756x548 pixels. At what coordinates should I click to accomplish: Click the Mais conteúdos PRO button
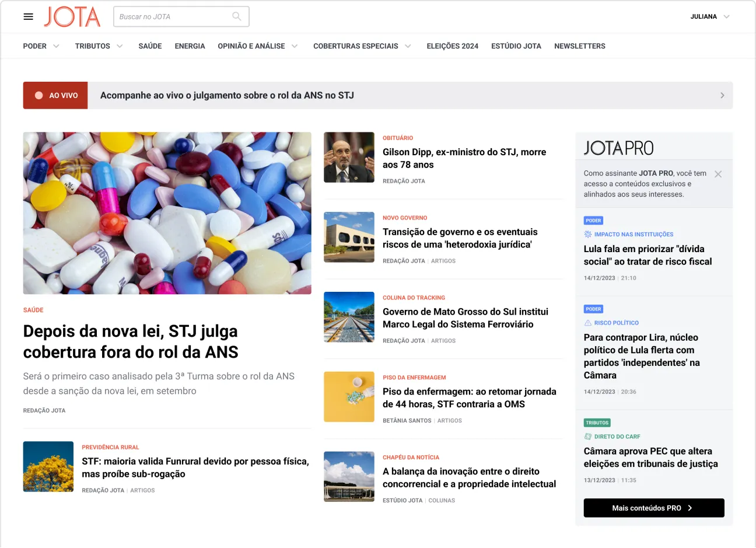pyautogui.click(x=654, y=508)
